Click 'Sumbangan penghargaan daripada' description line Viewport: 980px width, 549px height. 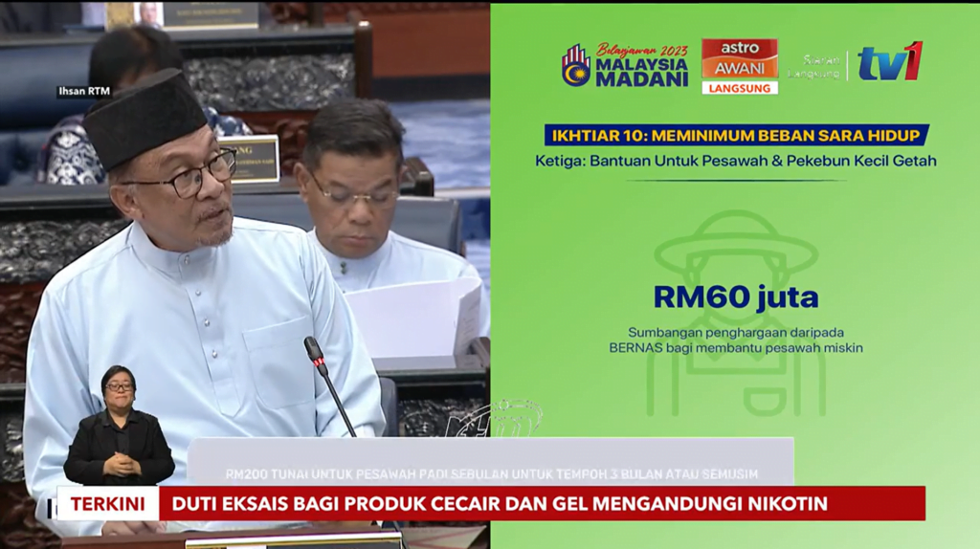click(736, 332)
